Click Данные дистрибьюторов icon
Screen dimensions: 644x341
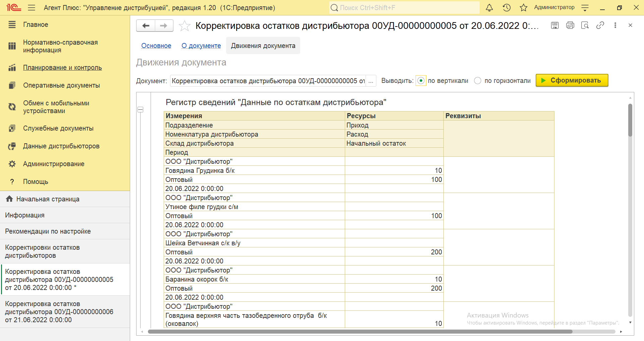pos(12,146)
